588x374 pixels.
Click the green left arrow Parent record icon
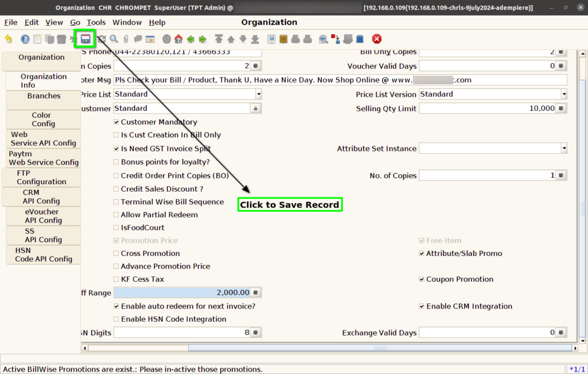pos(191,39)
